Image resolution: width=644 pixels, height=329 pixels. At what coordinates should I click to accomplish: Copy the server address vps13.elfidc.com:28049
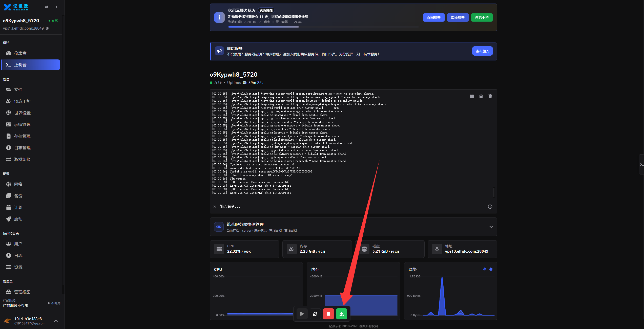click(x=47, y=28)
